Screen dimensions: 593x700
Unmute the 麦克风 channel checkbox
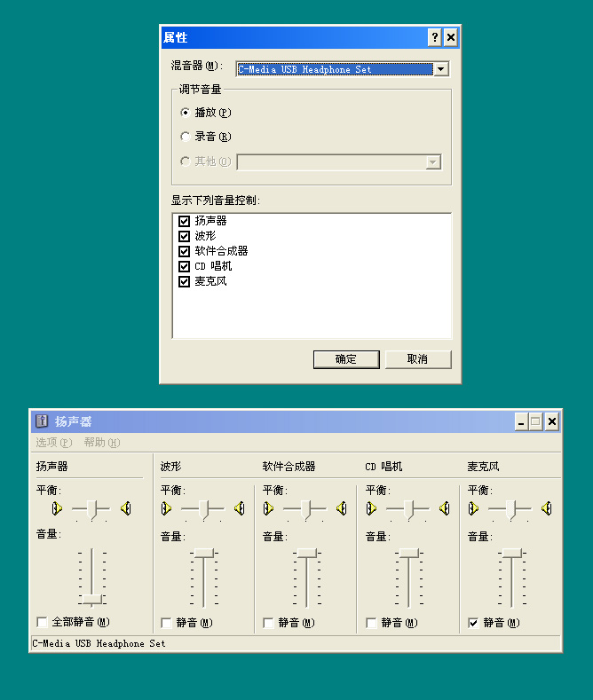tap(474, 623)
